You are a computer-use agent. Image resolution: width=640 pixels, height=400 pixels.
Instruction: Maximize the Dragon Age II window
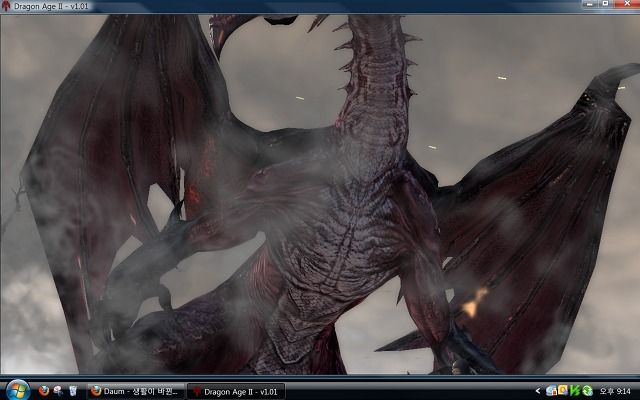pyautogui.click(x=606, y=4)
